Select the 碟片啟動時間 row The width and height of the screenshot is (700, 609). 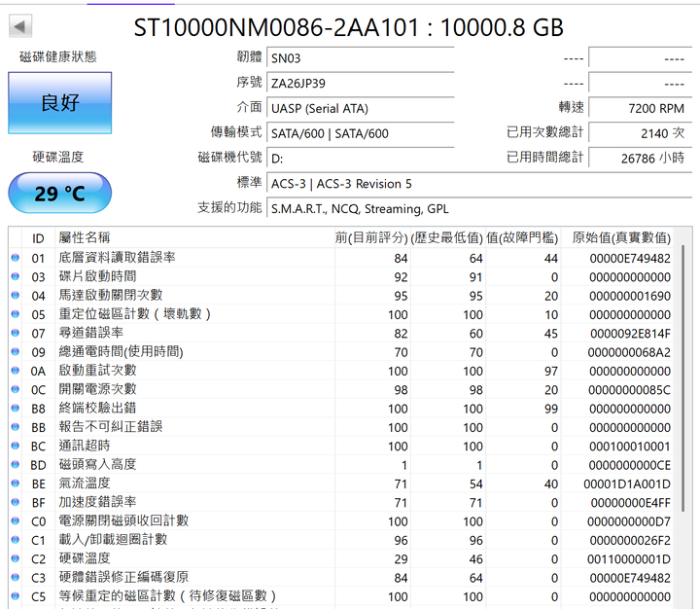pos(341,276)
